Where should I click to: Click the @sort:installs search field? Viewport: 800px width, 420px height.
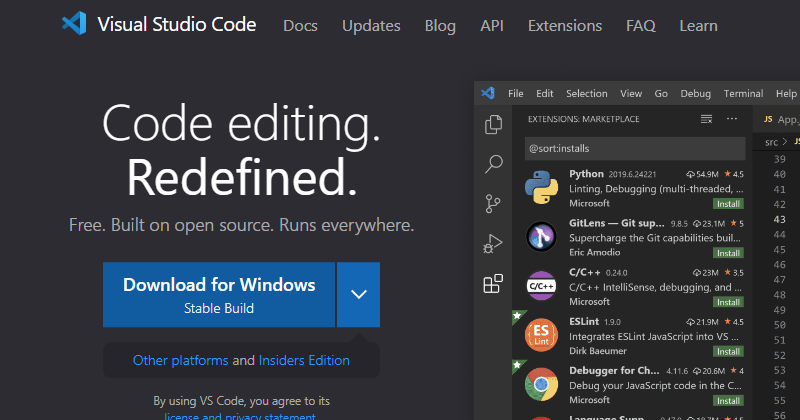634,148
